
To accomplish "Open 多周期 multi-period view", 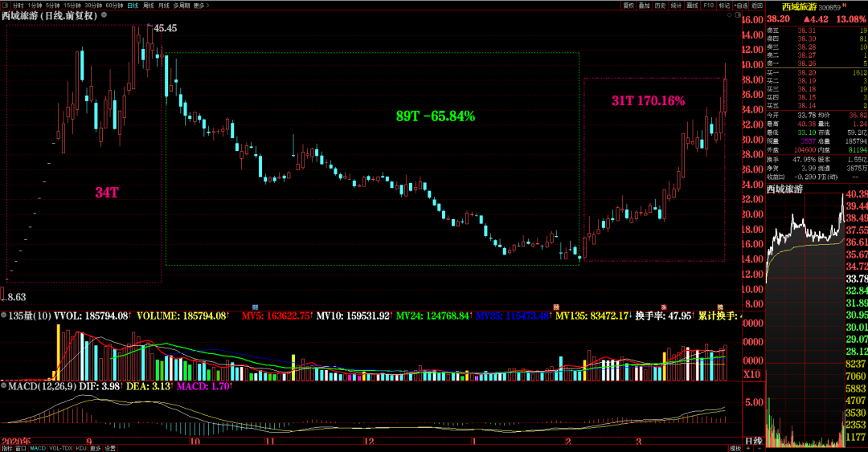I will click(x=182, y=6).
